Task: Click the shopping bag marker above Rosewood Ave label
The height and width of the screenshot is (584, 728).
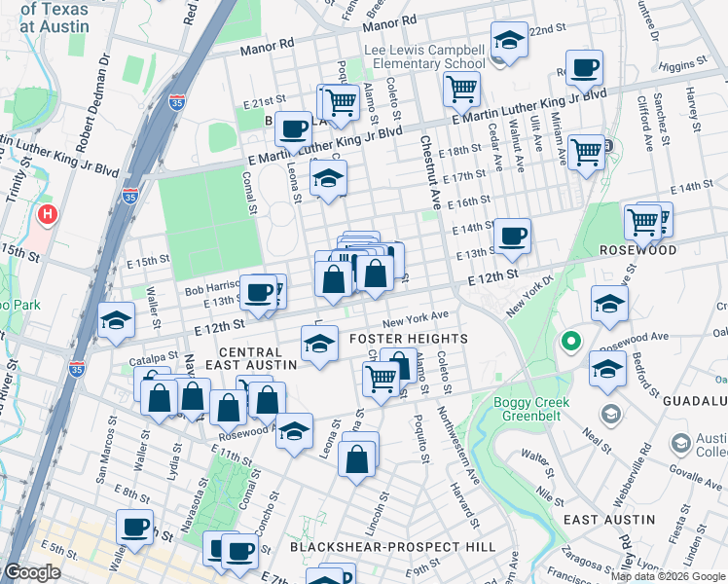Action: coord(268,401)
